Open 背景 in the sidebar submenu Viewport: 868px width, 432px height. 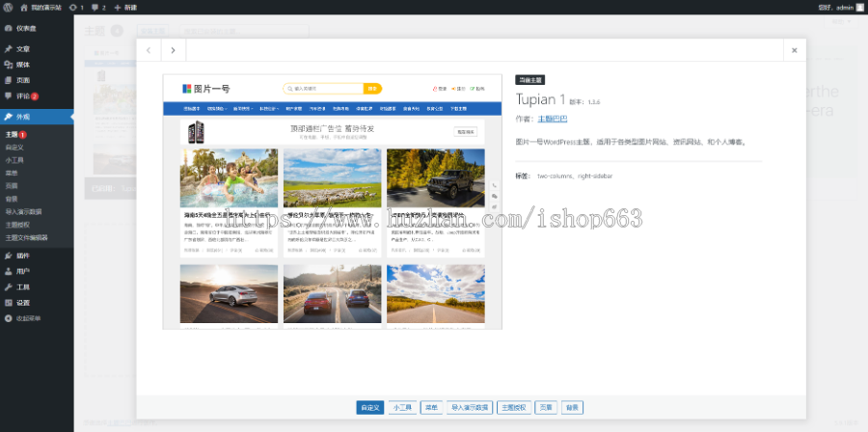tap(12, 199)
